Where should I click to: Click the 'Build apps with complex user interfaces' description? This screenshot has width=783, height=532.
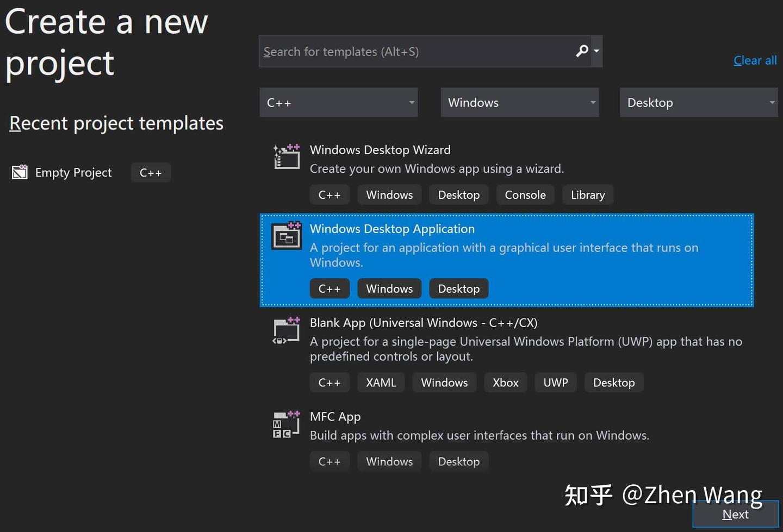pyautogui.click(x=480, y=435)
